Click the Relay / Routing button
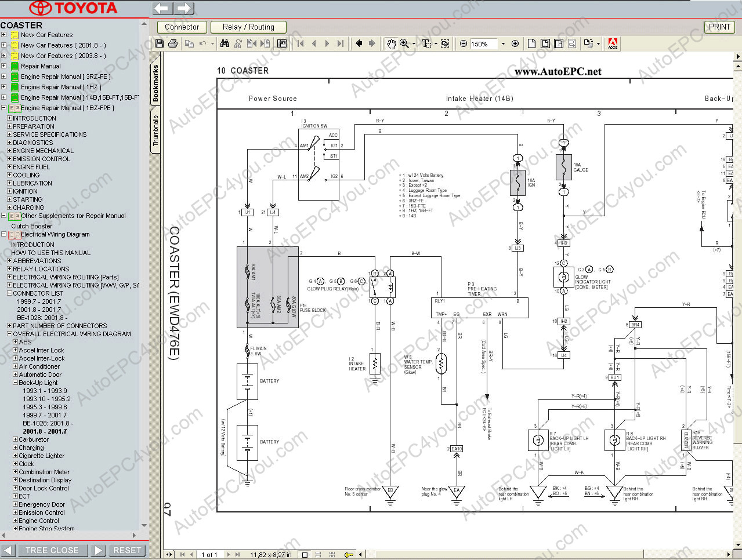The height and width of the screenshot is (560, 742). 248,27
